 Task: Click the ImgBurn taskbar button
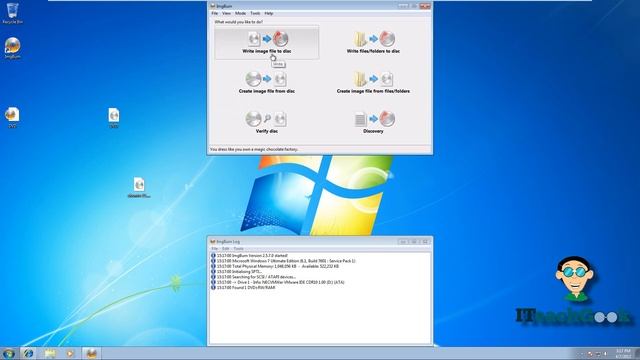91,353
